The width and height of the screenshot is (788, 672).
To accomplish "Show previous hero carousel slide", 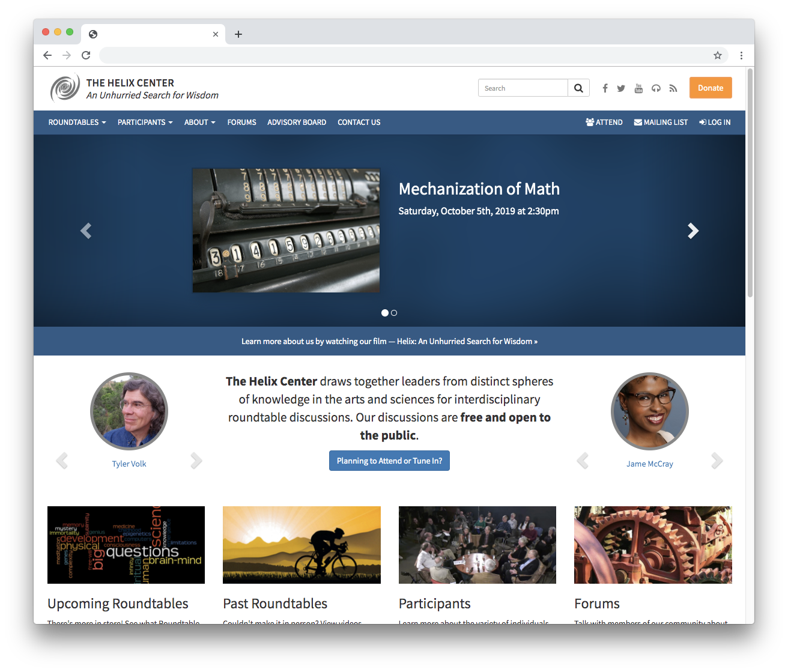I will point(86,231).
